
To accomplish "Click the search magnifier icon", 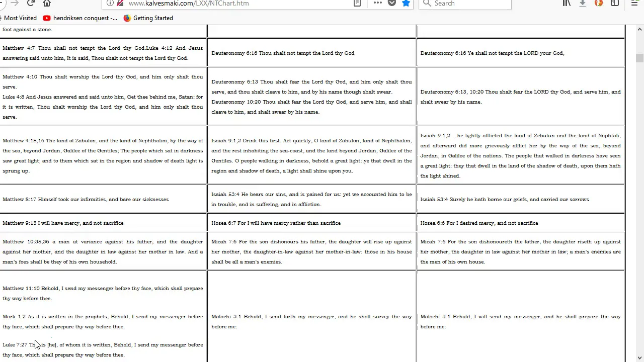I will pos(427,3).
